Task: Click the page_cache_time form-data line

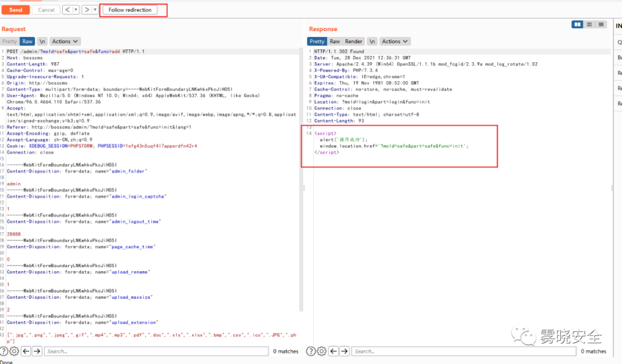Action: coord(81,247)
